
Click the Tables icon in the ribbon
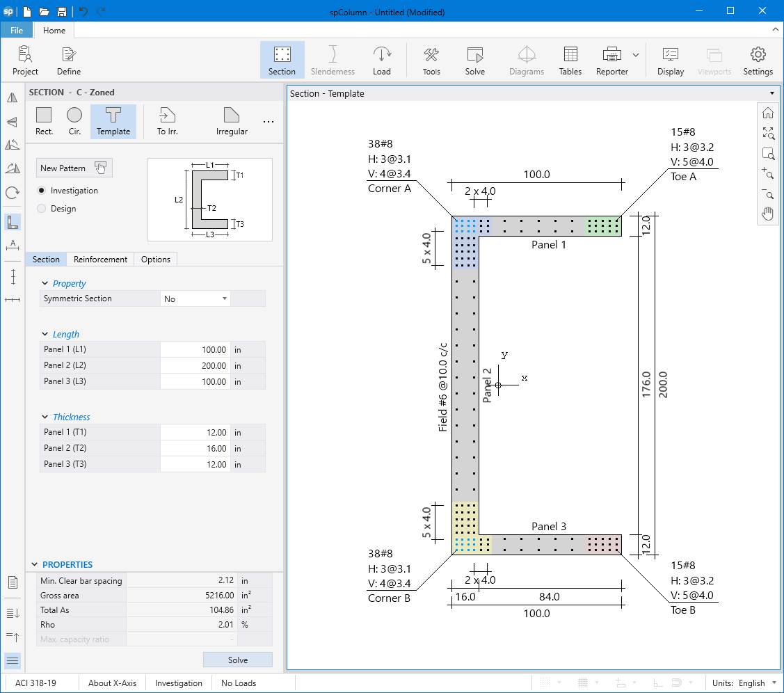[x=570, y=60]
